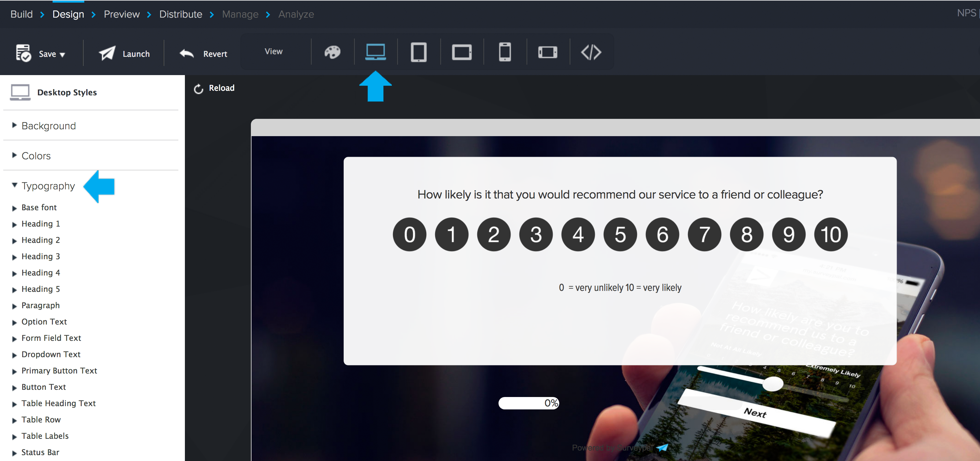
Task: Click the Save document icon
Action: click(23, 53)
